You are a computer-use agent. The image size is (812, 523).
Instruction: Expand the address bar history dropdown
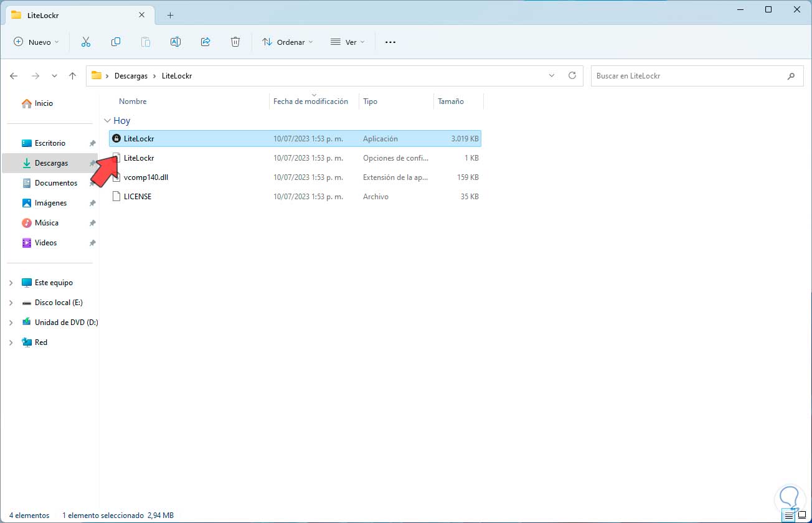point(552,75)
